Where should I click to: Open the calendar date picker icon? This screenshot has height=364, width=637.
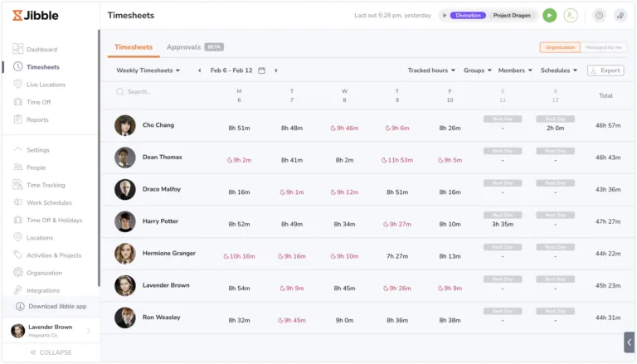pyautogui.click(x=261, y=70)
